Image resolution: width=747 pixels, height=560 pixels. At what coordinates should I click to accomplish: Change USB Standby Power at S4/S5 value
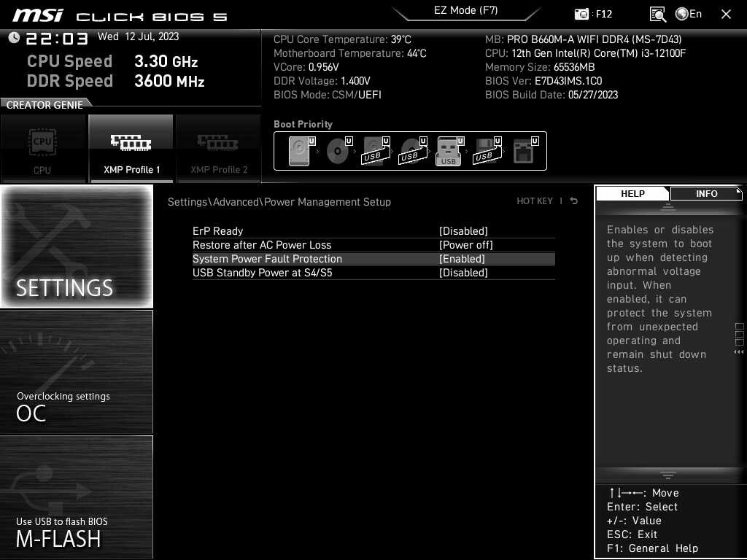463,273
